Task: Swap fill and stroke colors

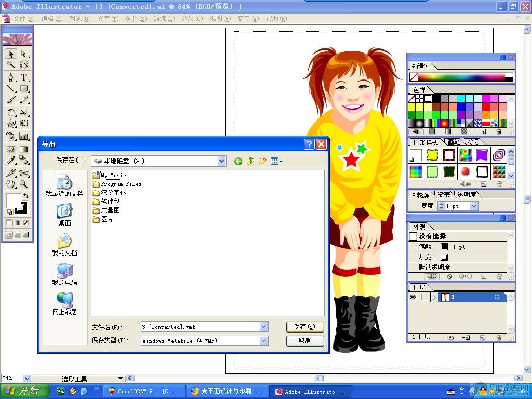Action: click(x=26, y=196)
